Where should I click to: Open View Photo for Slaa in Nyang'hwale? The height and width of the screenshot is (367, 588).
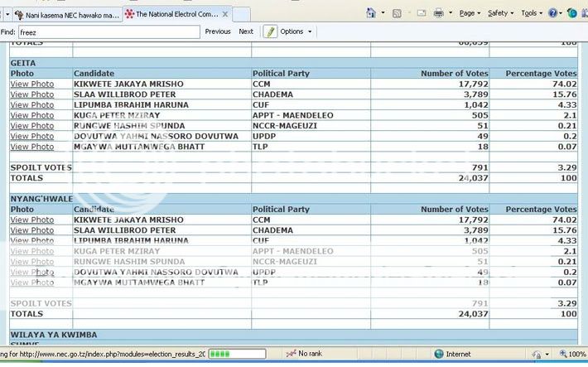31,230
